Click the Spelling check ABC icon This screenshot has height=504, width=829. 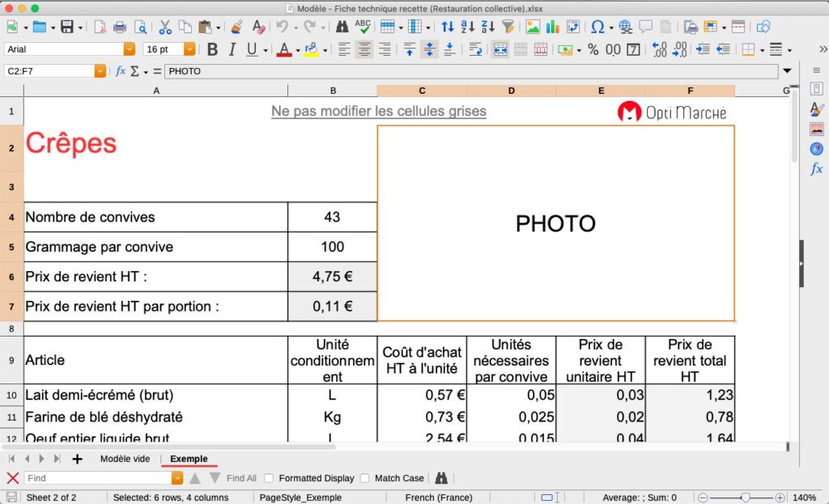(363, 27)
